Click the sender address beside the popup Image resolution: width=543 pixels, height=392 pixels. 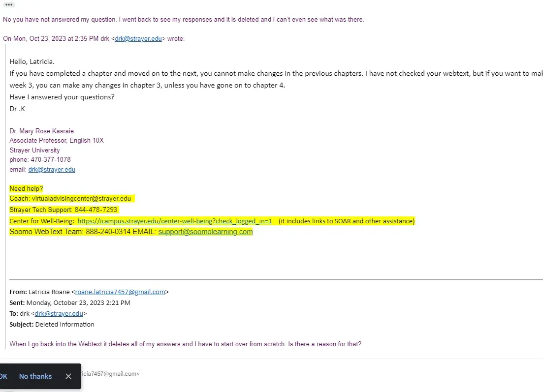pos(110,374)
